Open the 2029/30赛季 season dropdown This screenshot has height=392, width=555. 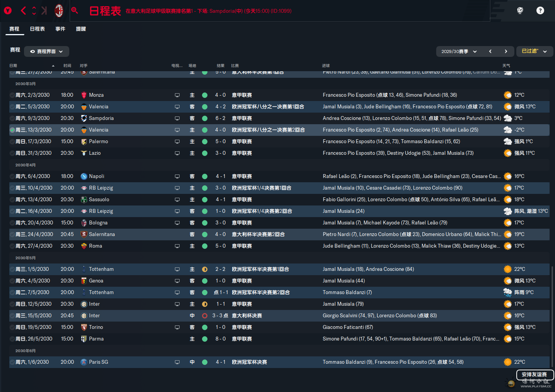[459, 51]
